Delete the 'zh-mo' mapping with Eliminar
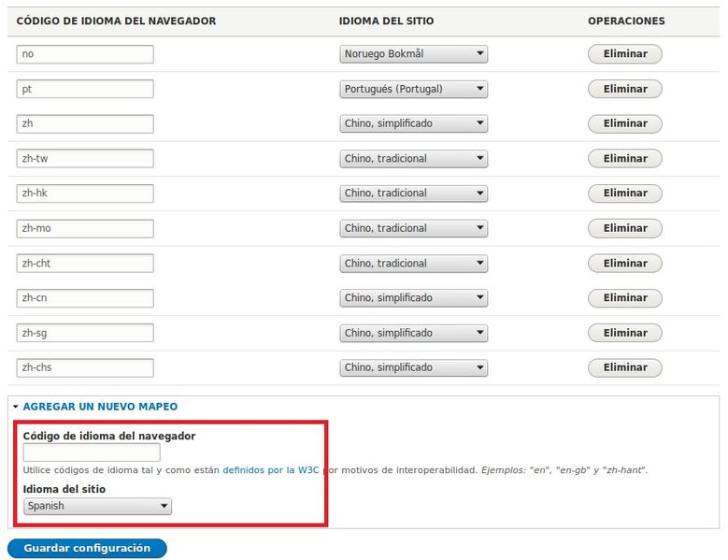 pyautogui.click(x=625, y=228)
